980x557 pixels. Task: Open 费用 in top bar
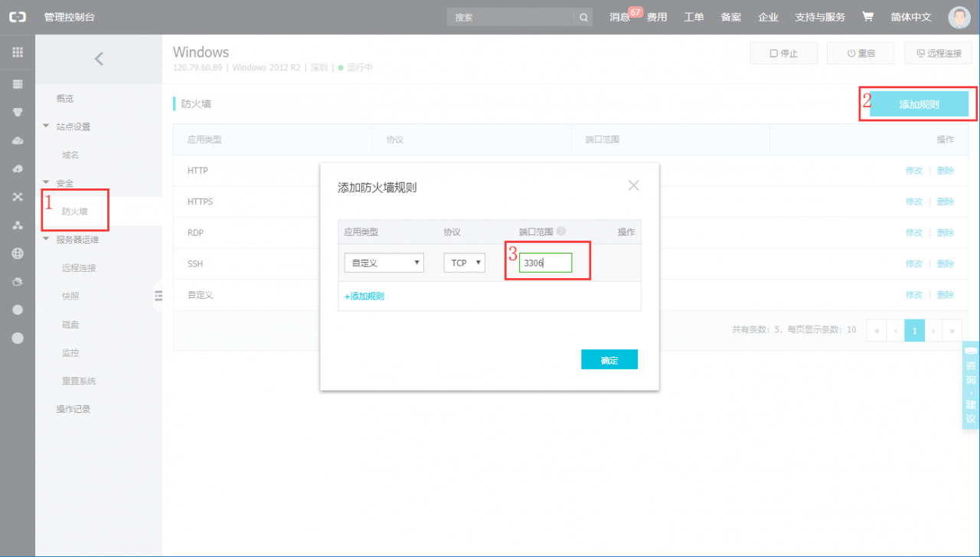coord(657,17)
